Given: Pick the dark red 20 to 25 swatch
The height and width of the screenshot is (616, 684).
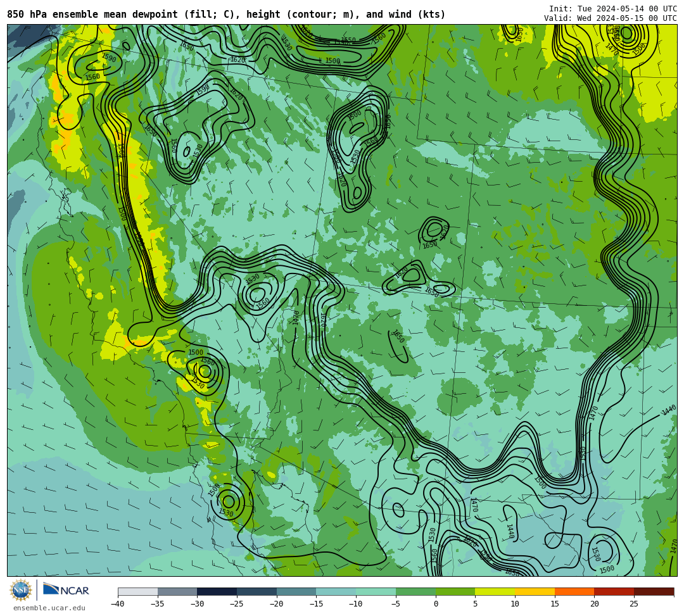Looking at the screenshot, I should (x=614, y=591).
